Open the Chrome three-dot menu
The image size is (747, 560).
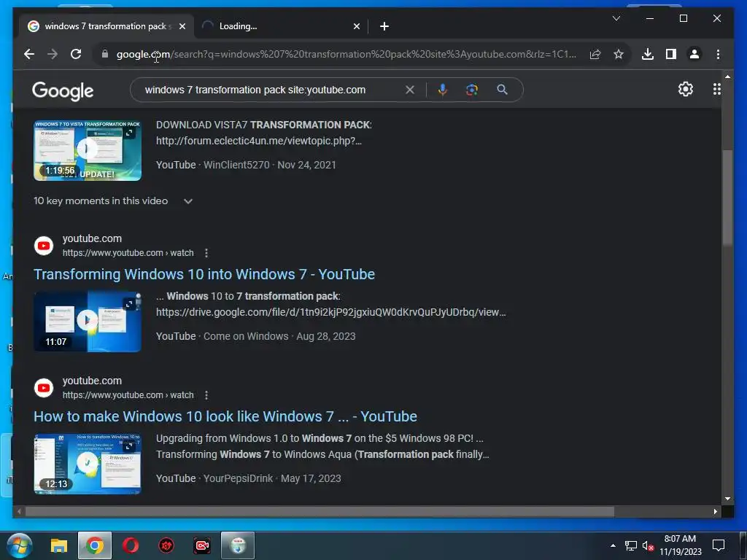click(x=718, y=54)
